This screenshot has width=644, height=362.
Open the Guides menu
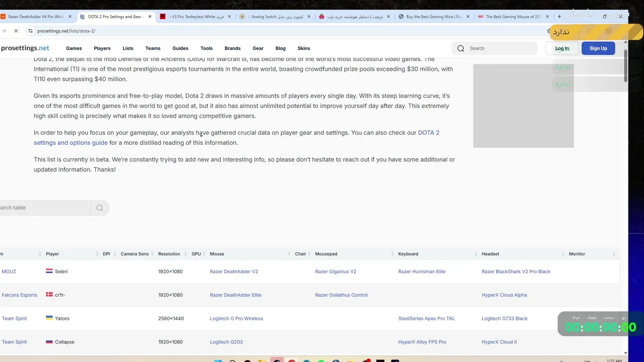coord(180,48)
